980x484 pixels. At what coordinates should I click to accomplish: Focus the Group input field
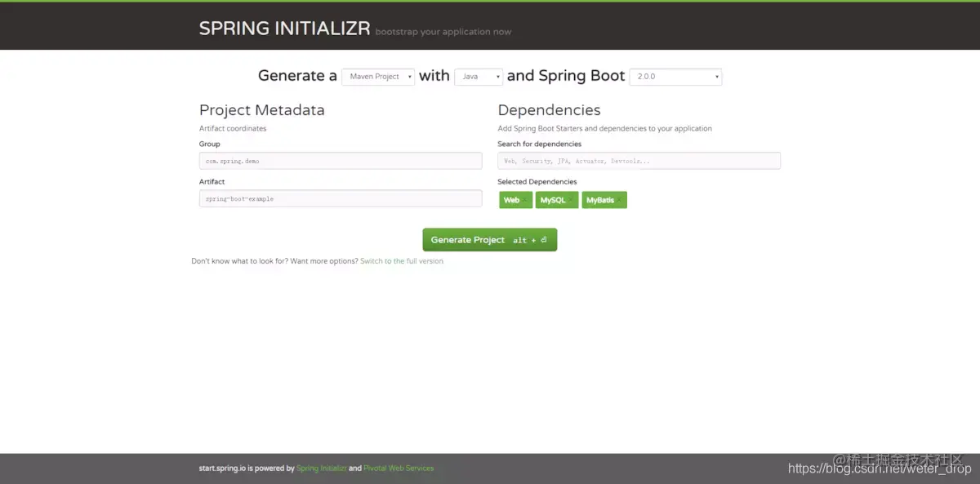point(341,161)
